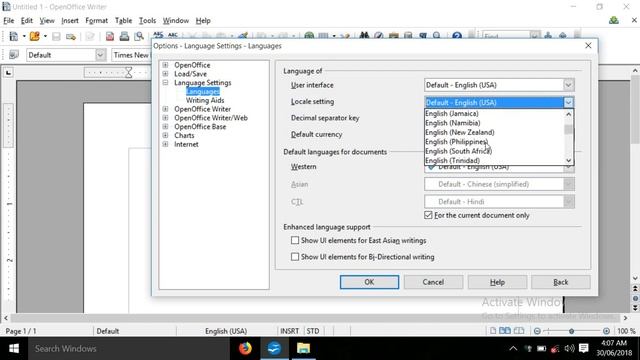Image resolution: width=640 pixels, height=360 pixels.
Task: Click the Back button in Options dialog
Action: (x=561, y=282)
